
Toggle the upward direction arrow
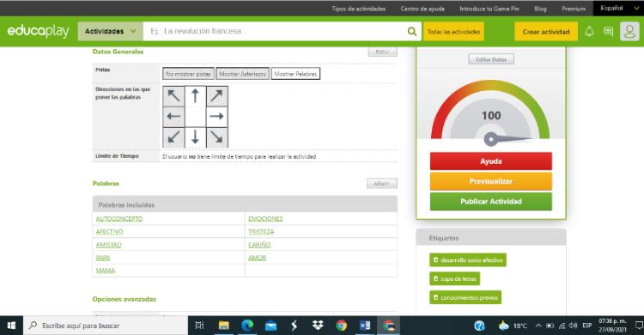[195, 95]
